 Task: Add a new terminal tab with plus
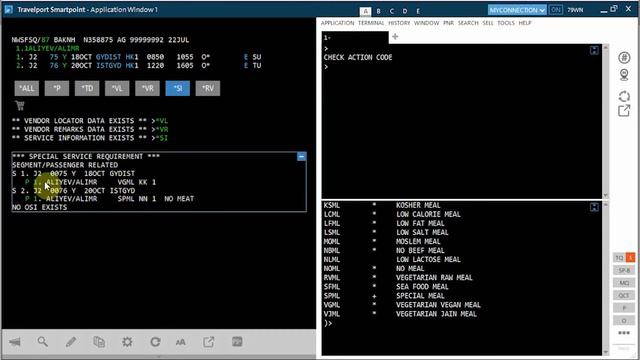pyautogui.click(x=395, y=37)
